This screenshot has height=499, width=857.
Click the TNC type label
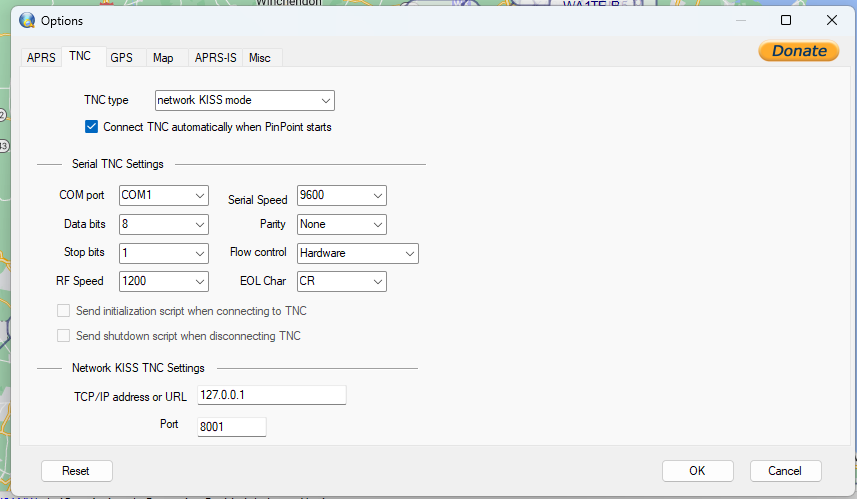pos(106,100)
